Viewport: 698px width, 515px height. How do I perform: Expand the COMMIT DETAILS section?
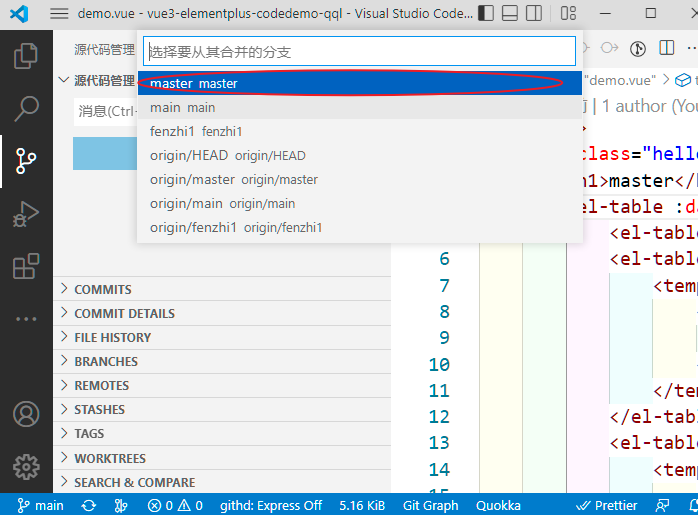(222, 313)
